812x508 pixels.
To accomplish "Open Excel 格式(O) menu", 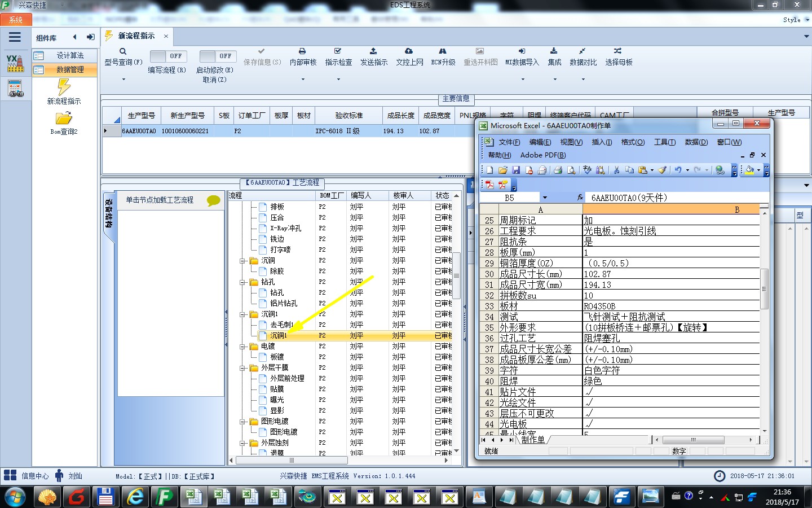I will [x=633, y=142].
